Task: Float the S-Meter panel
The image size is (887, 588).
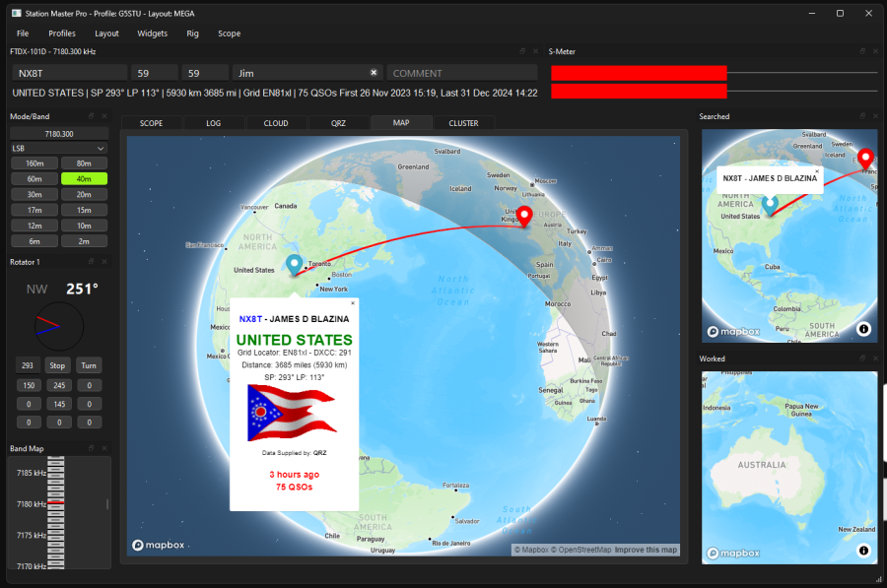Action: pos(862,51)
